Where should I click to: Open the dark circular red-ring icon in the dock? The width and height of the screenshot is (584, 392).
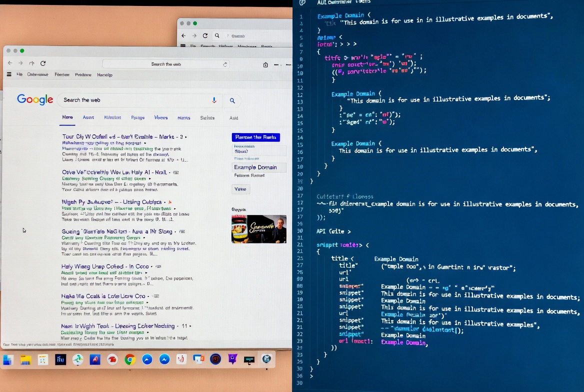click(x=215, y=359)
